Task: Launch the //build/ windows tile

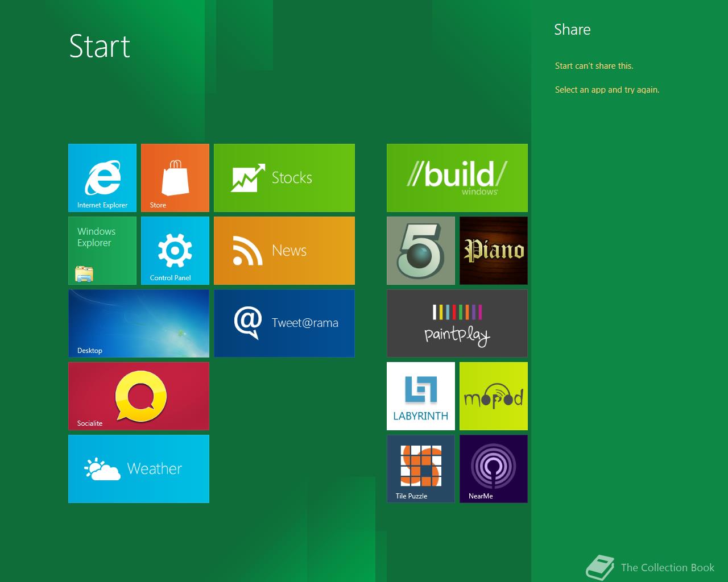Action: [x=457, y=178]
